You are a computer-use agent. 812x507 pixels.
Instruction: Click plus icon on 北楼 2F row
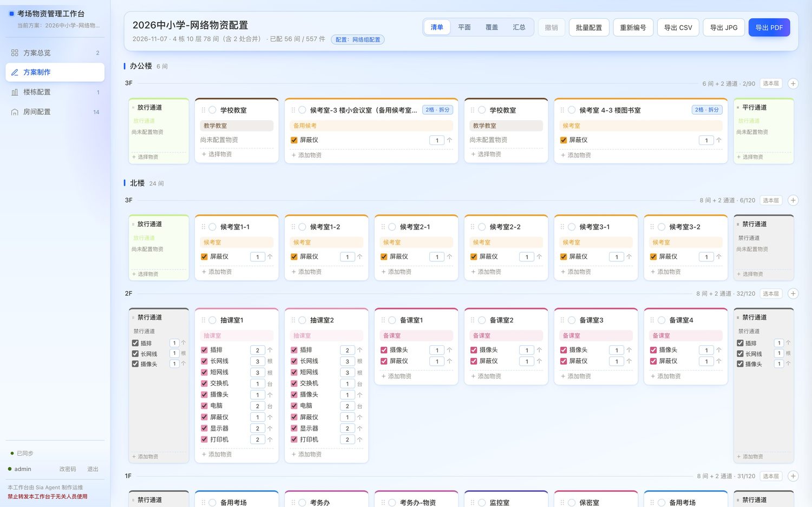(x=793, y=294)
